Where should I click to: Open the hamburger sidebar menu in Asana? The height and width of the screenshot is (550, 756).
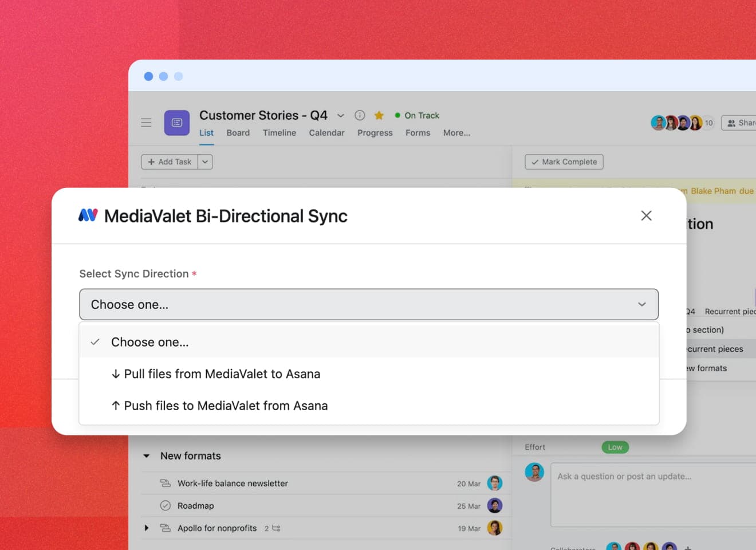(x=147, y=123)
